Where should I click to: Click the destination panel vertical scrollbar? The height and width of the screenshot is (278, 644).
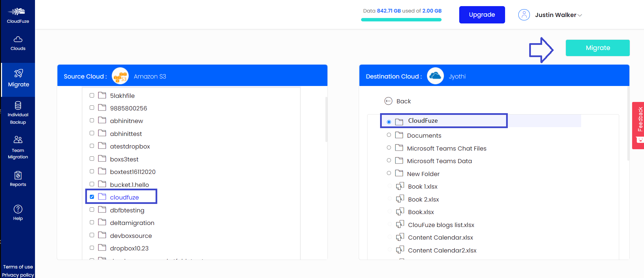(x=628, y=123)
